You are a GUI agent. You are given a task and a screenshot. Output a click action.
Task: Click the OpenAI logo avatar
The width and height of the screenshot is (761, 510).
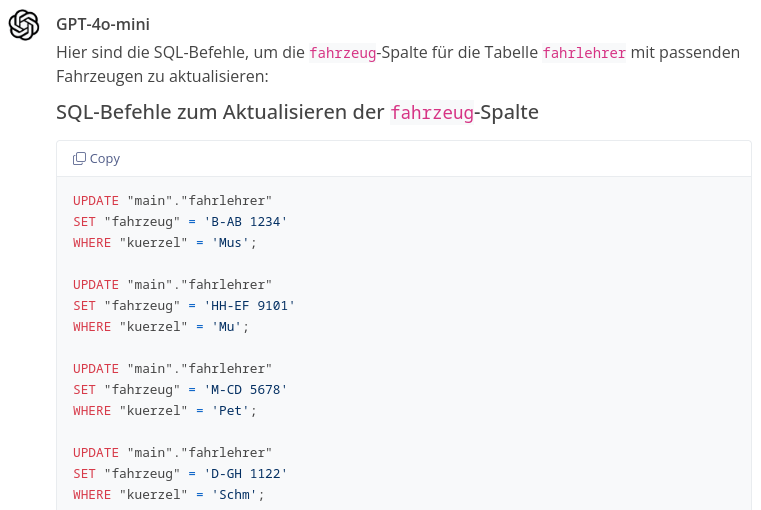[x=24, y=25]
